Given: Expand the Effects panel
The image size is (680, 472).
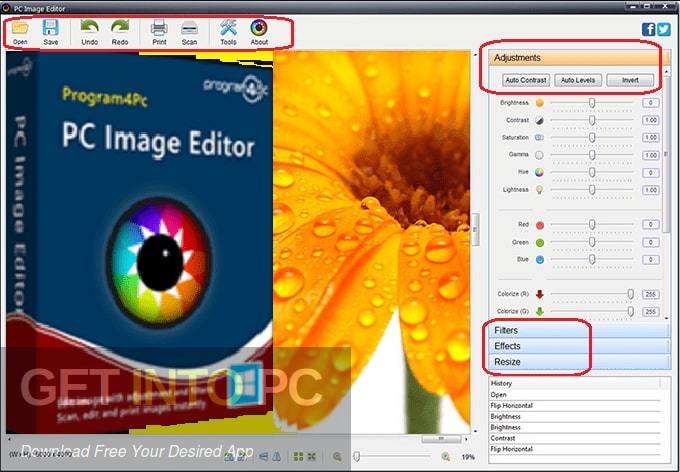Looking at the screenshot, I should [579, 346].
